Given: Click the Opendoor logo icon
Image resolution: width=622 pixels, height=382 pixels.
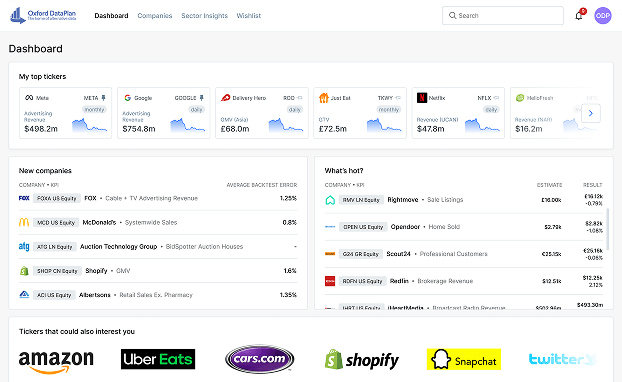Looking at the screenshot, I should (x=330, y=227).
